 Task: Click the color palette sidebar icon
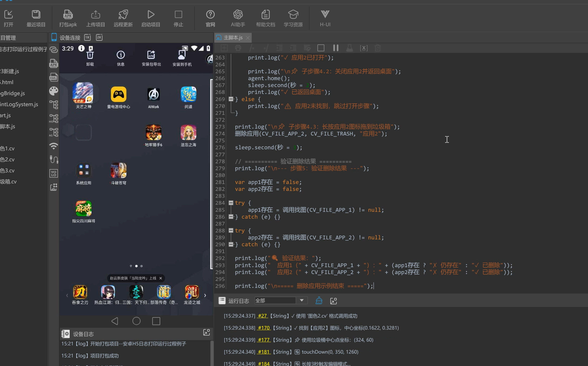point(53,91)
